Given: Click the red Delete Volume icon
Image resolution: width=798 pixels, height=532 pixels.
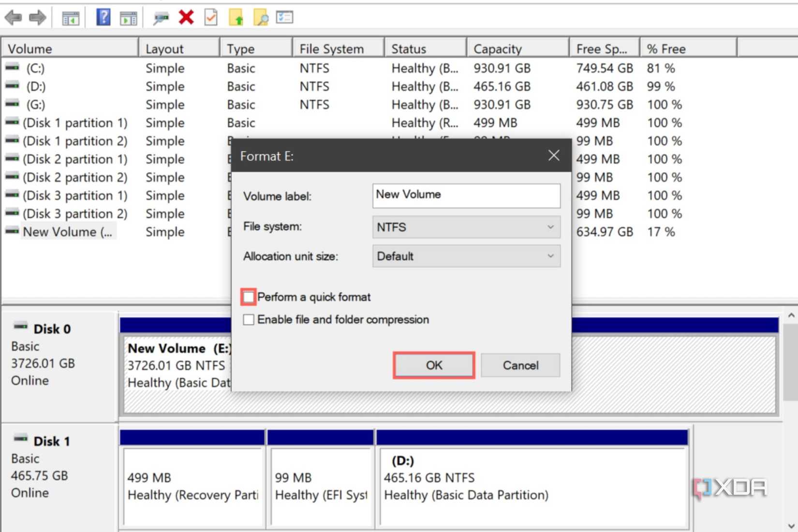Looking at the screenshot, I should 186,17.
